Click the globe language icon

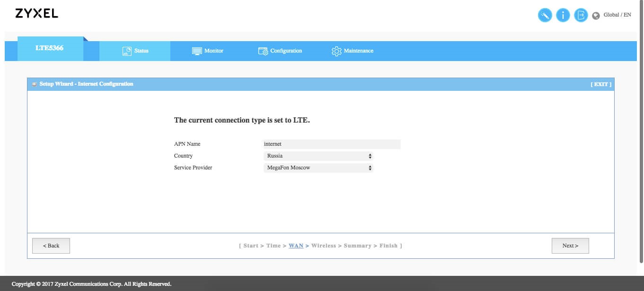pos(596,15)
